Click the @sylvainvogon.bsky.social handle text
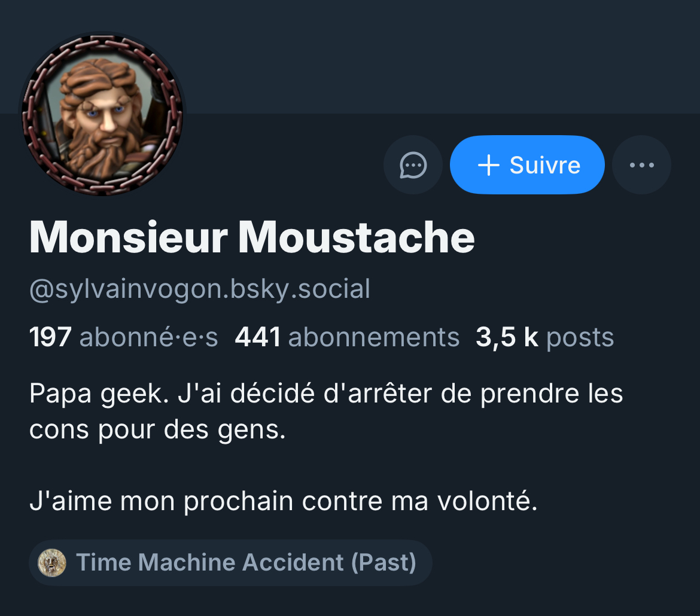 pyautogui.click(x=200, y=289)
